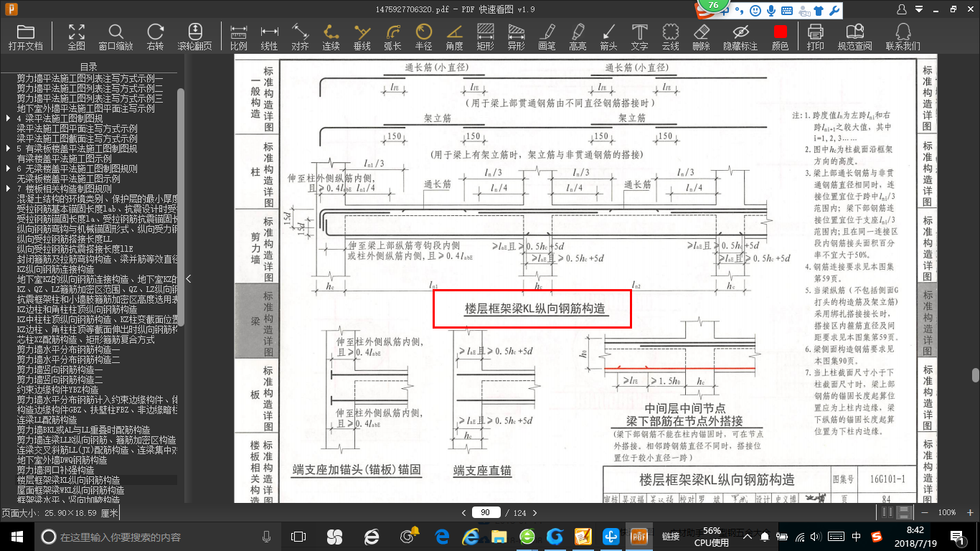Expand the '5 有梁板楼盖平法施工图制图规' node
This screenshot has width=980, height=551.
coord(9,149)
